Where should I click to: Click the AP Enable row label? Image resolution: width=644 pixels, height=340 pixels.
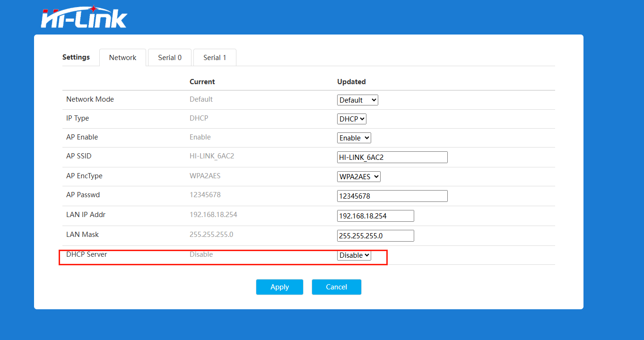(82, 137)
